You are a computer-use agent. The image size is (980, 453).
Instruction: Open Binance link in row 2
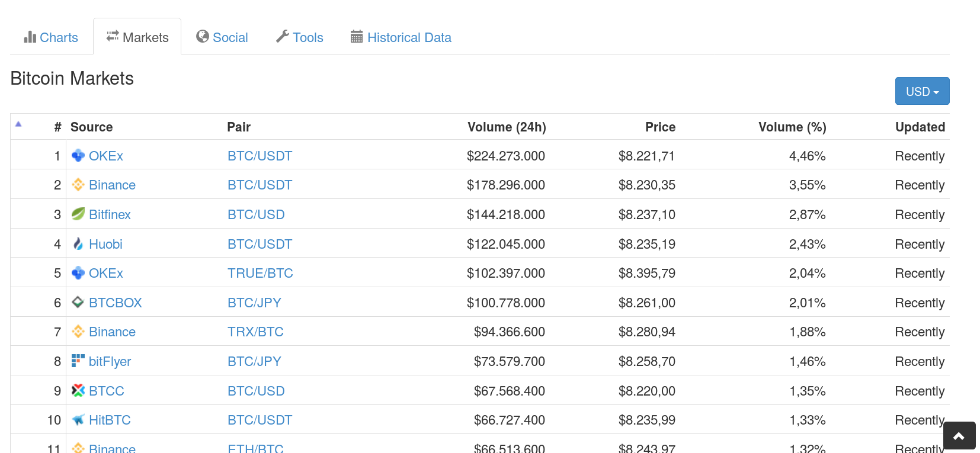[112, 185]
